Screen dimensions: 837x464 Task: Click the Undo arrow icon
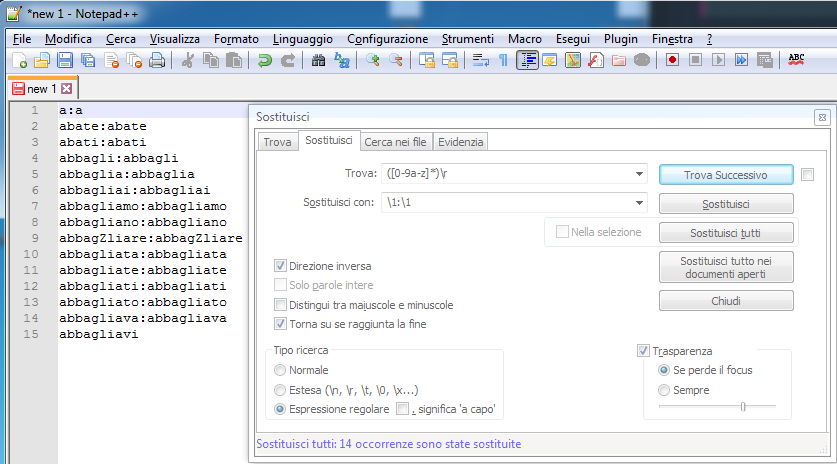(x=265, y=60)
